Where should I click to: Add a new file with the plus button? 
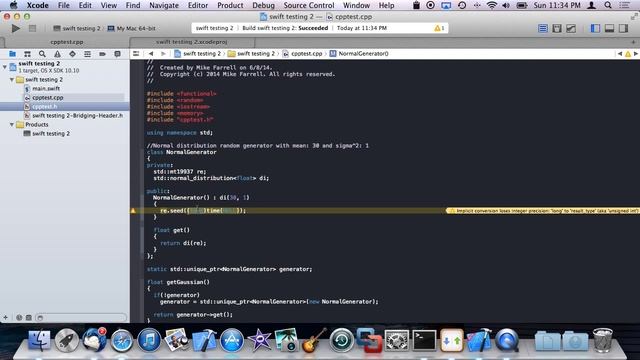coord(5,317)
